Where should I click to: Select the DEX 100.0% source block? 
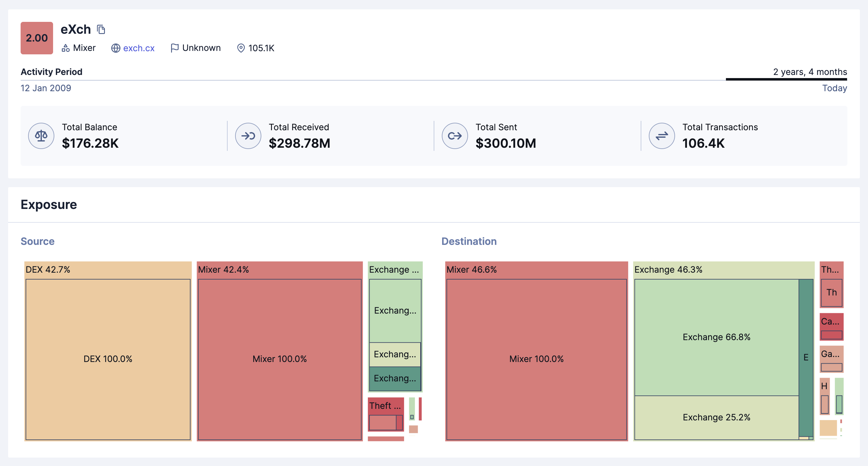click(108, 359)
